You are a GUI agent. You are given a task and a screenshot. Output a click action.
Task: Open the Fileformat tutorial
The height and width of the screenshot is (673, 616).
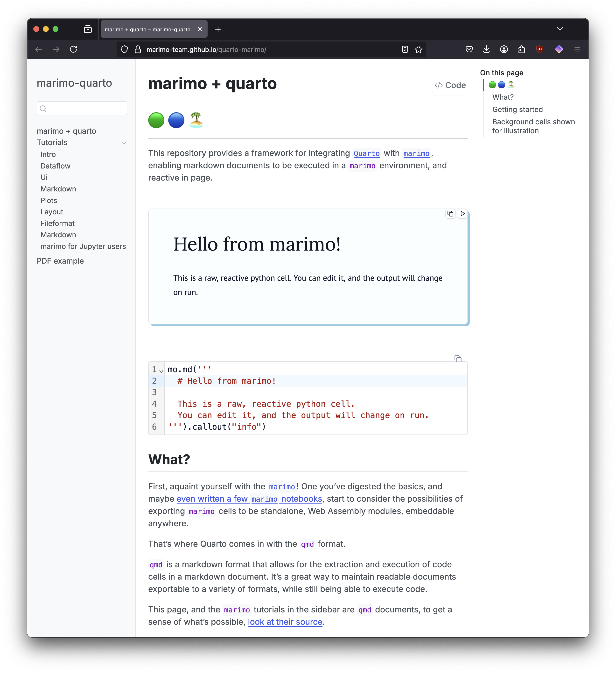click(57, 223)
